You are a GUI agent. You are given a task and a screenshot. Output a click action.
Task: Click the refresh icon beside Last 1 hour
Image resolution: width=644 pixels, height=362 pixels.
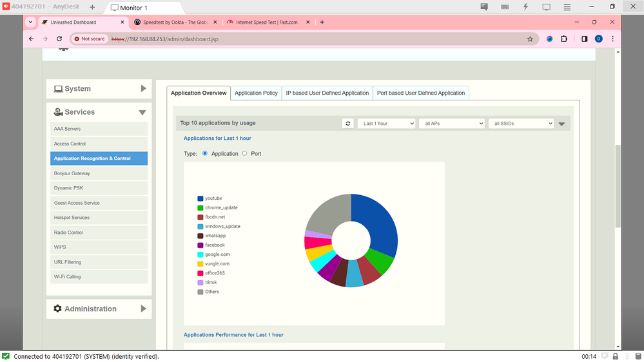[348, 123]
